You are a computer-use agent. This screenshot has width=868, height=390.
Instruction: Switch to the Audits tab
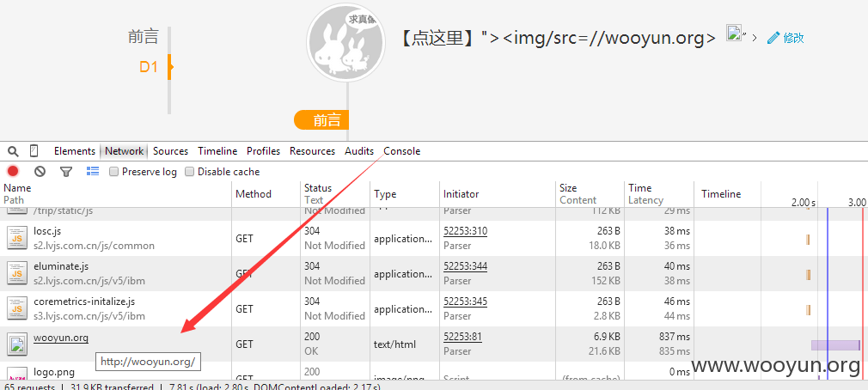[359, 151]
